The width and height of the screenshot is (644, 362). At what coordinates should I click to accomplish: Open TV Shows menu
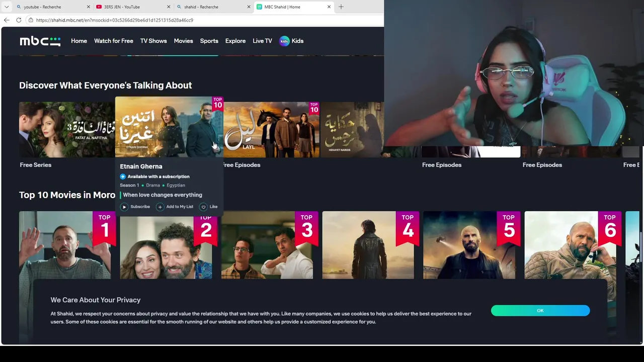[153, 41]
